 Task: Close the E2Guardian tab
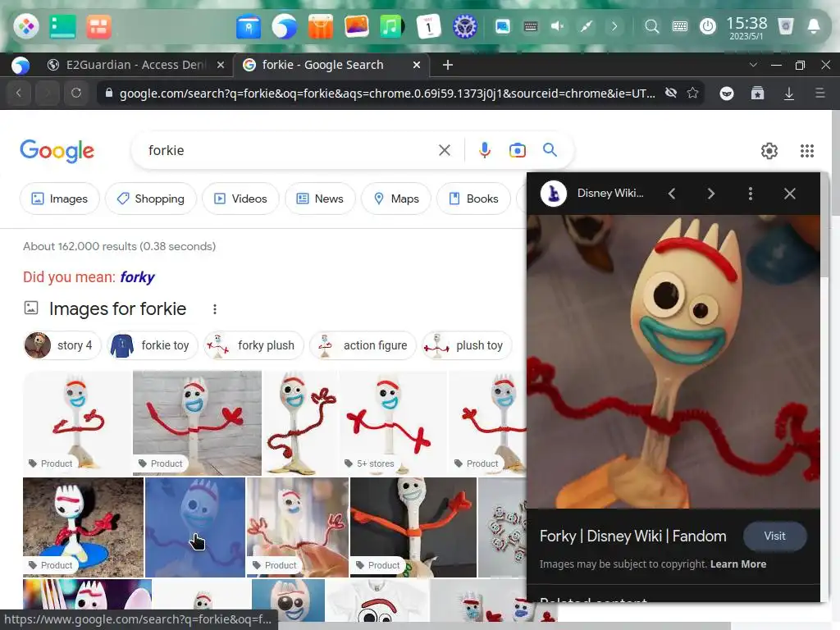220,65
